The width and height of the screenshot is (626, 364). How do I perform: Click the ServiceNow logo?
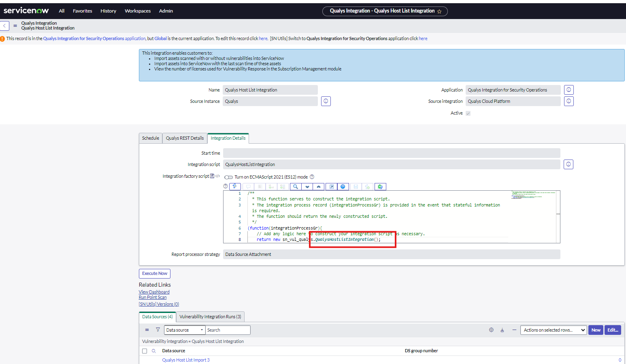pyautogui.click(x=26, y=11)
